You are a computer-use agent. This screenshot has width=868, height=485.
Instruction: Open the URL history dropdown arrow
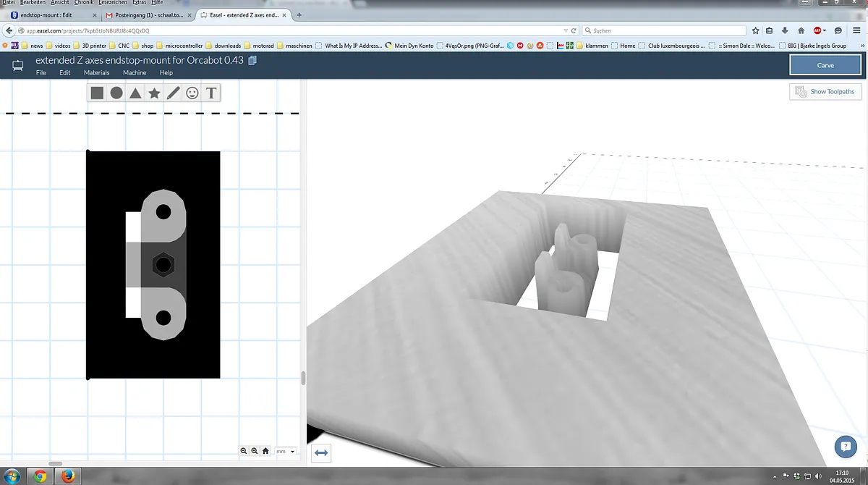click(565, 30)
